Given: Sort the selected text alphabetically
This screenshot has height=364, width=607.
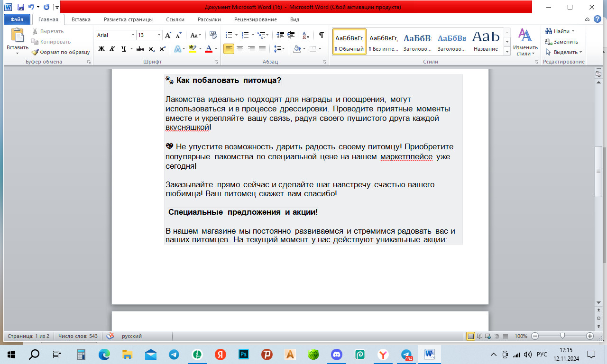Looking at the screenshot, I should click(x=305, y=35).
